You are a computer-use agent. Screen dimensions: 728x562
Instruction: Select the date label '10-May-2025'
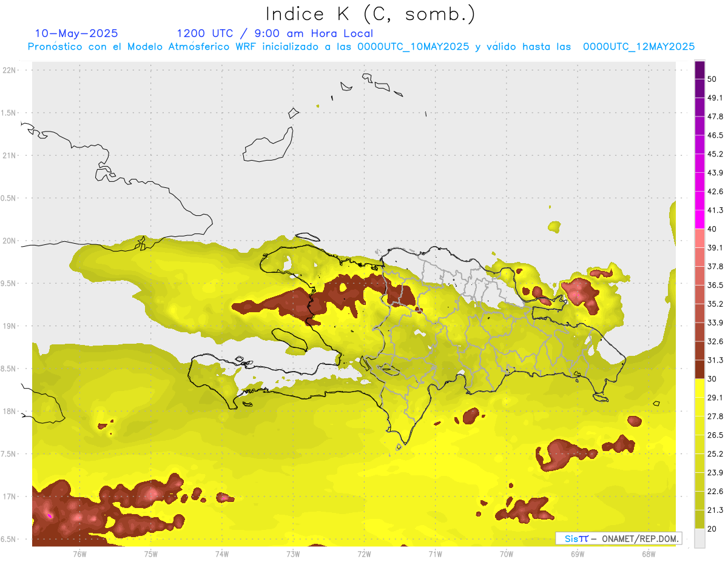pyautogui.click(x=76, y=33)
